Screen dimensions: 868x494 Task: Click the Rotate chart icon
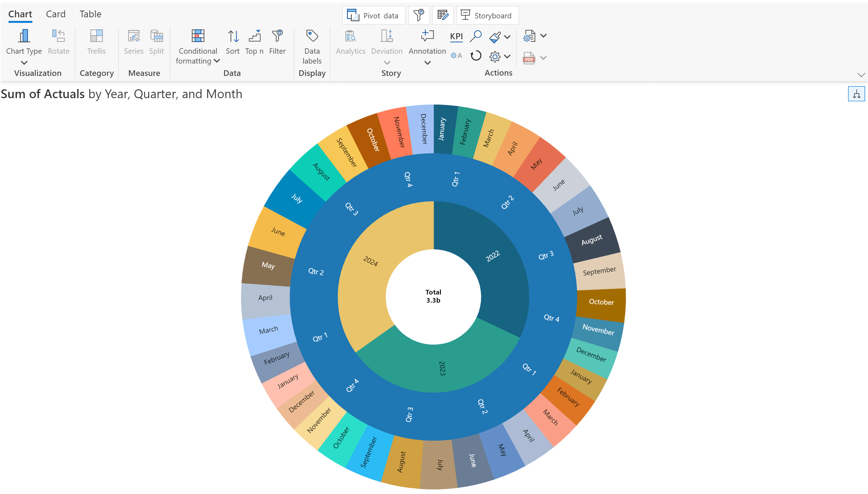[59, 36]
